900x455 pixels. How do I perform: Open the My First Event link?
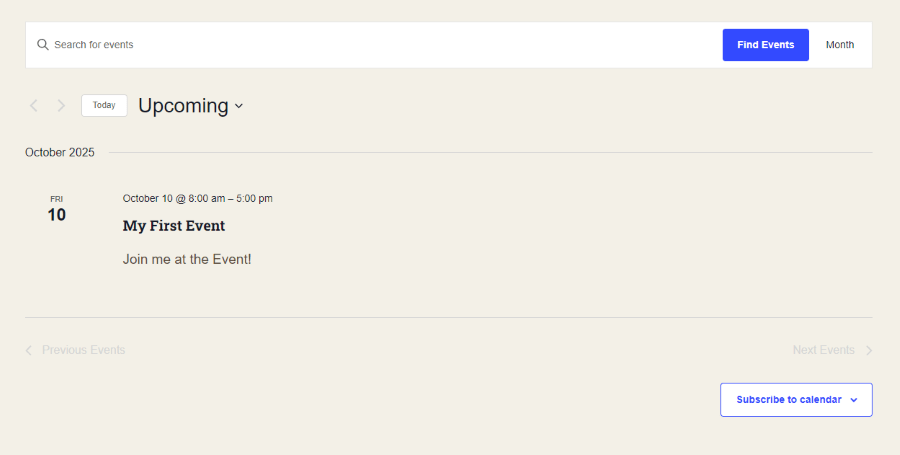coord(174,226)
